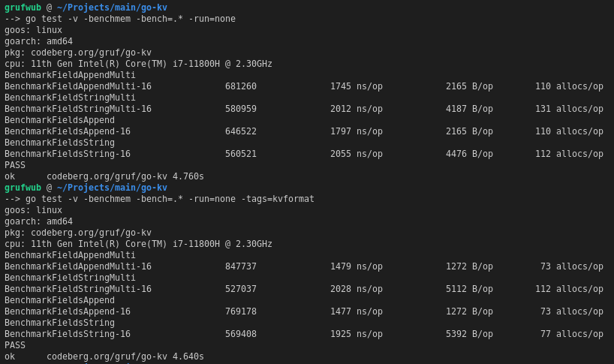Click the 646522 iteration count
Image resolution: width=614 pixels, height=364 pixels.
[x=241, y=131]
